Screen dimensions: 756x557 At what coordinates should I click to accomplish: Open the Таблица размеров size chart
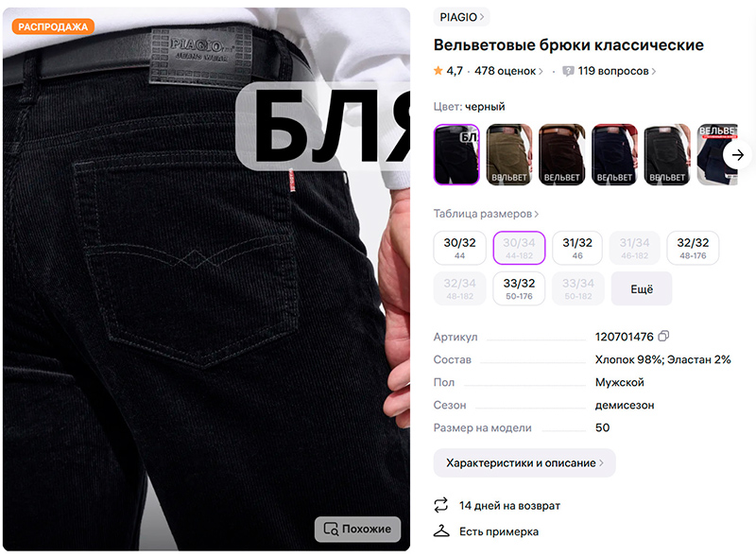486,214
